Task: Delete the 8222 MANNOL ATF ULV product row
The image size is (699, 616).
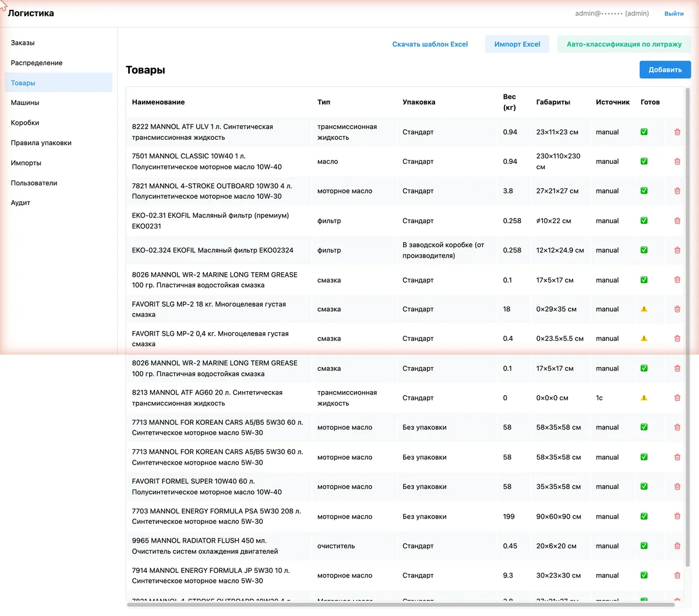Action: (677, 132)
